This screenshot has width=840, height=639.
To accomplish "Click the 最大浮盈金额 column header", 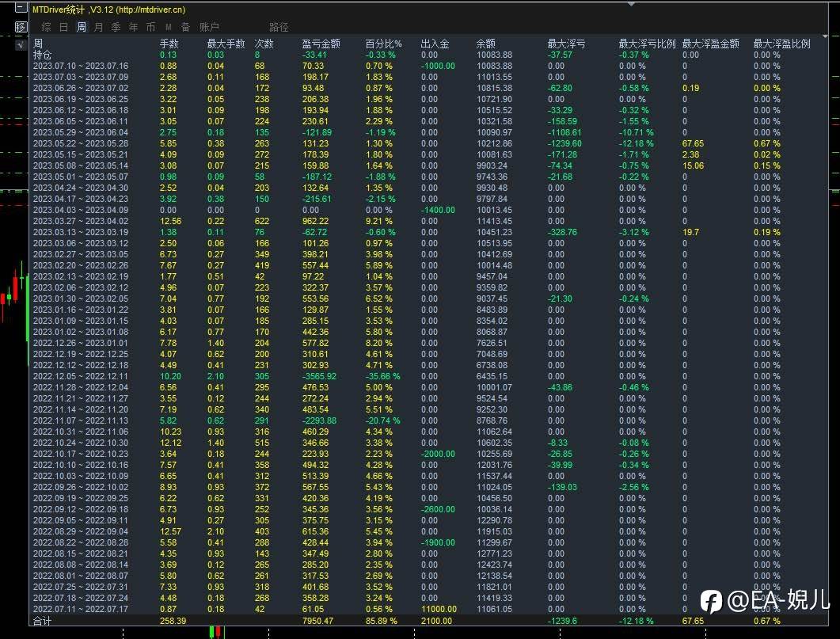I will pos(710,44).
